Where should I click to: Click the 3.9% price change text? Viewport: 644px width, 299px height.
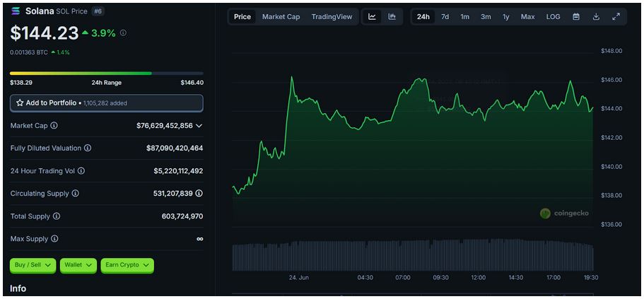(103, 33)
